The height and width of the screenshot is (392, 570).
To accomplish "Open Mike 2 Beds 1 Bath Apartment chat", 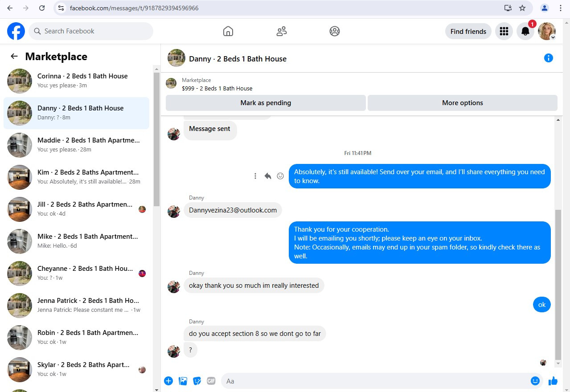I will (76, 241).
